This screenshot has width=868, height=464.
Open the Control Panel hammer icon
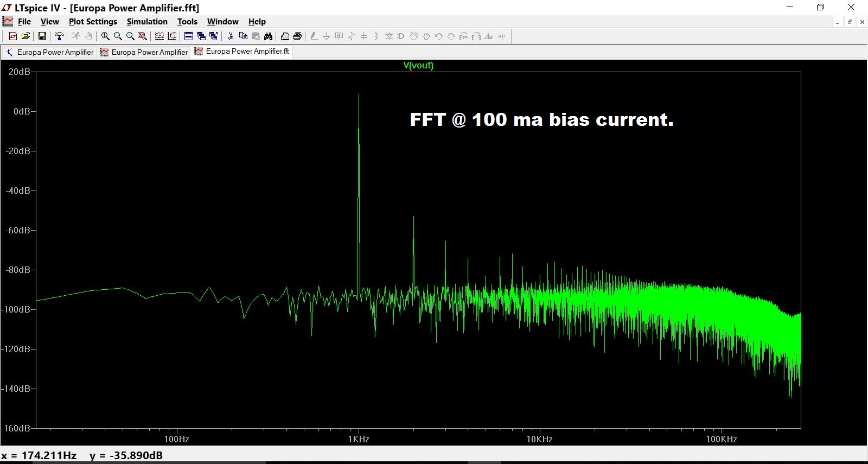click(x=59, y=36)
